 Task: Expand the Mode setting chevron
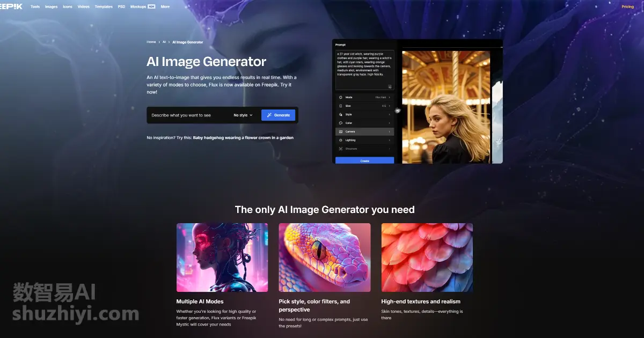click(389, 97)
